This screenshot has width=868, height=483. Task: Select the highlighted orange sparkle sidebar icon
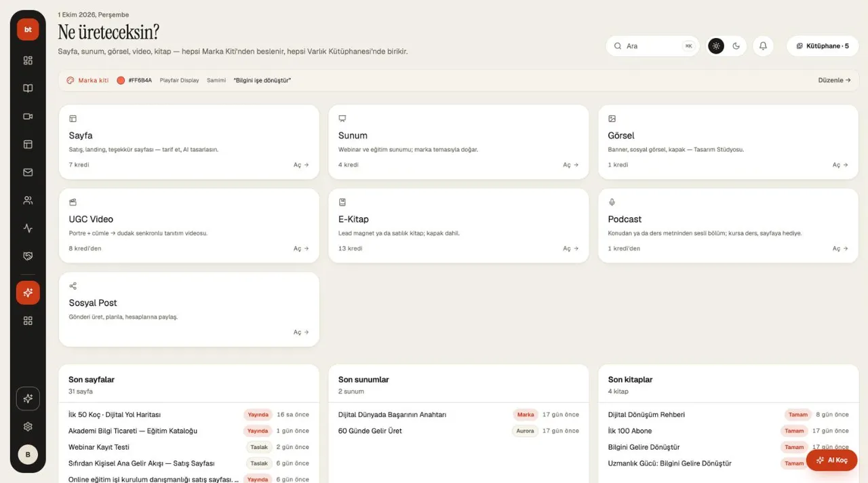(x=28, y=293)
